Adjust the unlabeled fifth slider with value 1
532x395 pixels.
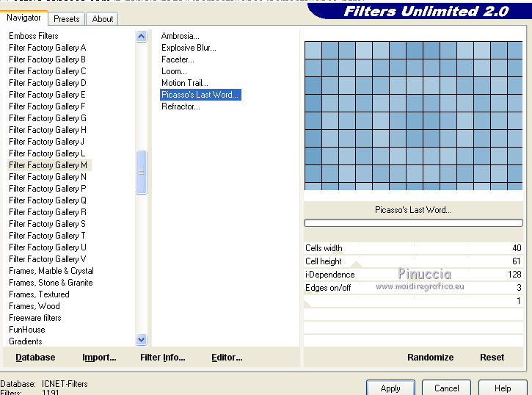tap(413, 301)
